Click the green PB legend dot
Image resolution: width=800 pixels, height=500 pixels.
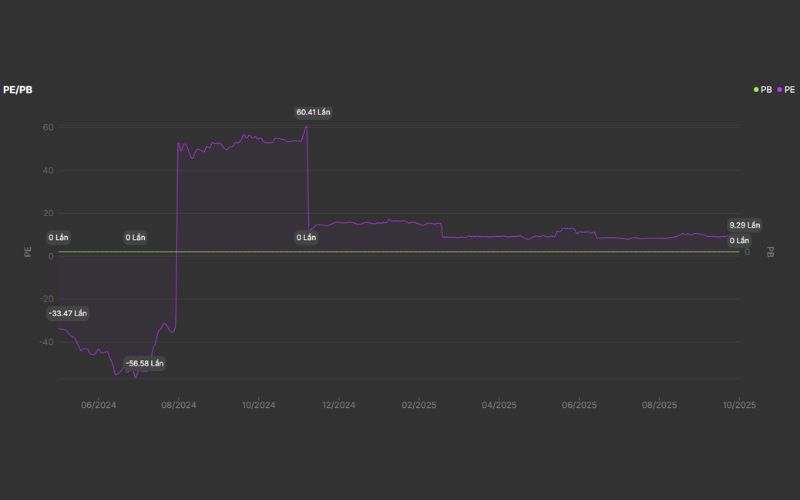(x=756, y=90)
